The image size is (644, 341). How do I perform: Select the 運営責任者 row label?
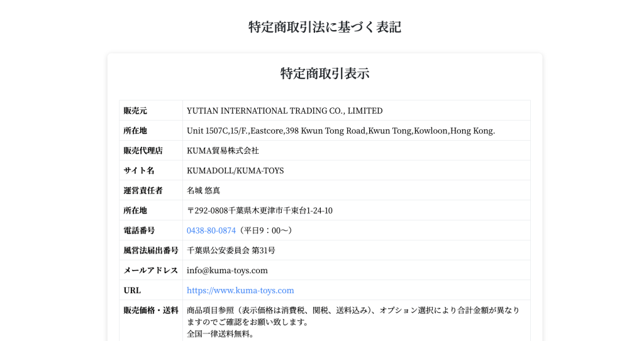[143, 190]
